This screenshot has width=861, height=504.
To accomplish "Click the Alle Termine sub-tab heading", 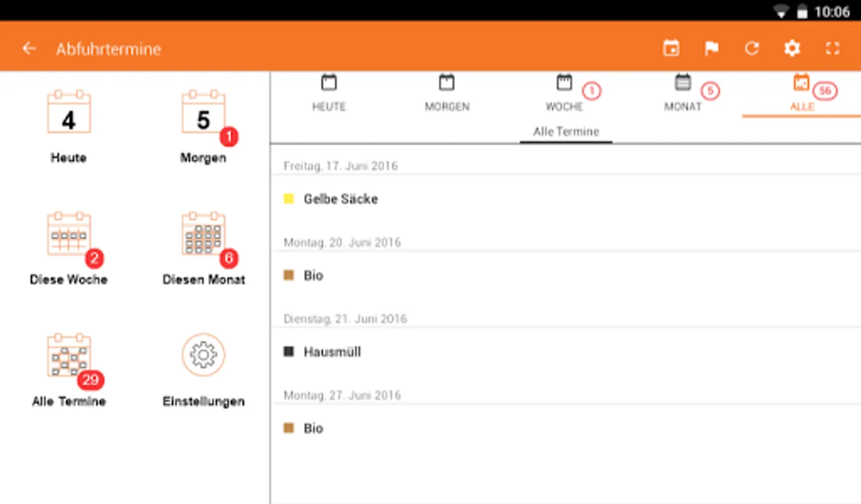I will (566, 132).
